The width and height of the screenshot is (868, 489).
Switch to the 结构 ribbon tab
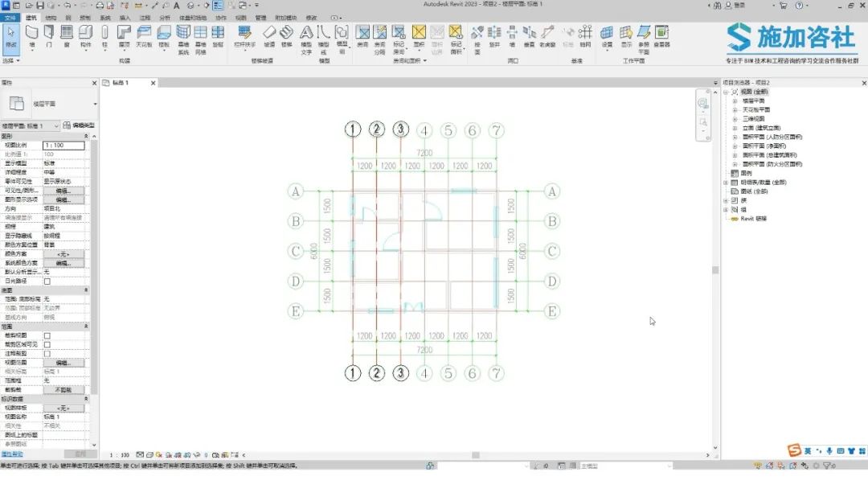click(x=51, y=18)
